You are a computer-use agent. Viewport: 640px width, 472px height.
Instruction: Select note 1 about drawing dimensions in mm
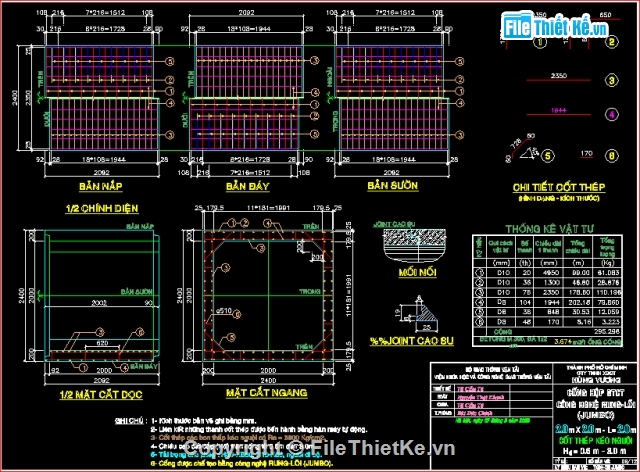(203, 421)
